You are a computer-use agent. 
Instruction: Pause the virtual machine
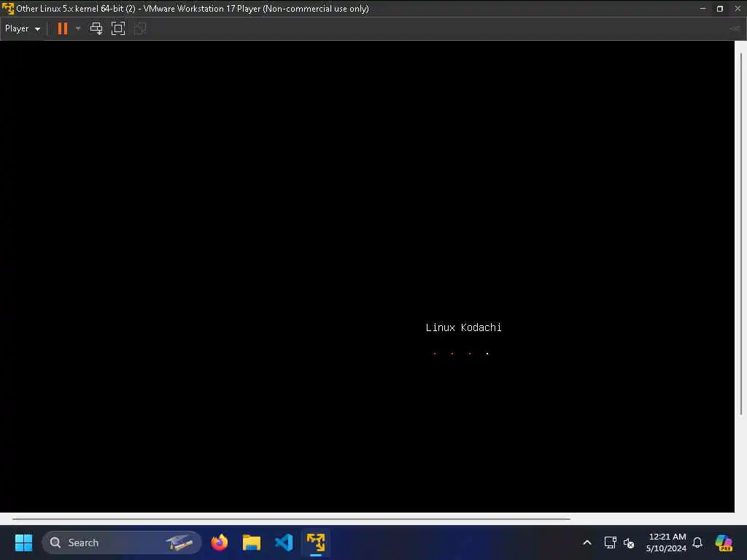tap(63, 28)
